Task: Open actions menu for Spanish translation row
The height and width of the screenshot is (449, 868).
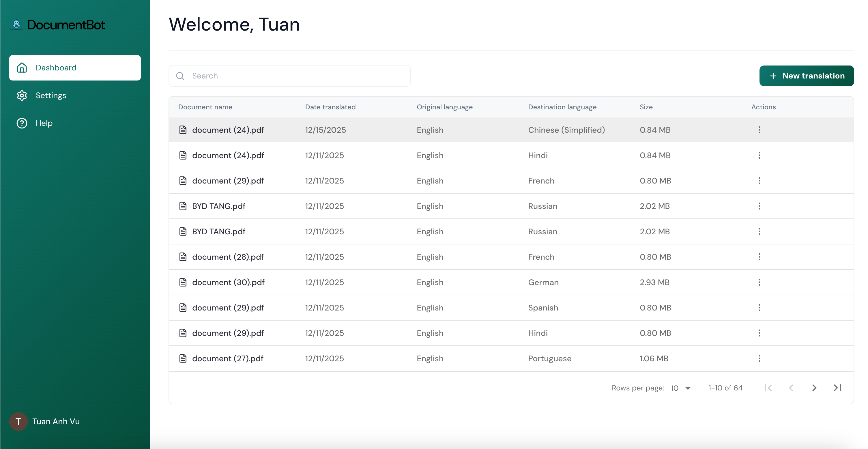Action: click(x=759, y=308)
